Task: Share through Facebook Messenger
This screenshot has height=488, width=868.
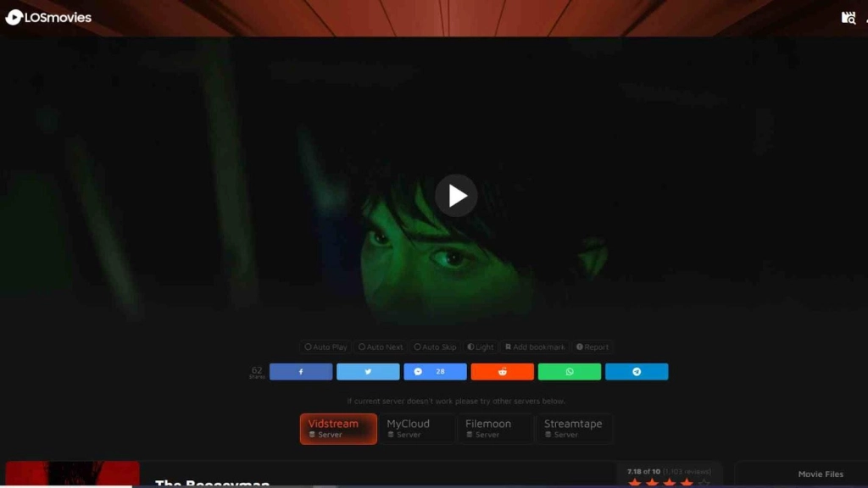Action: pos(435,371)
